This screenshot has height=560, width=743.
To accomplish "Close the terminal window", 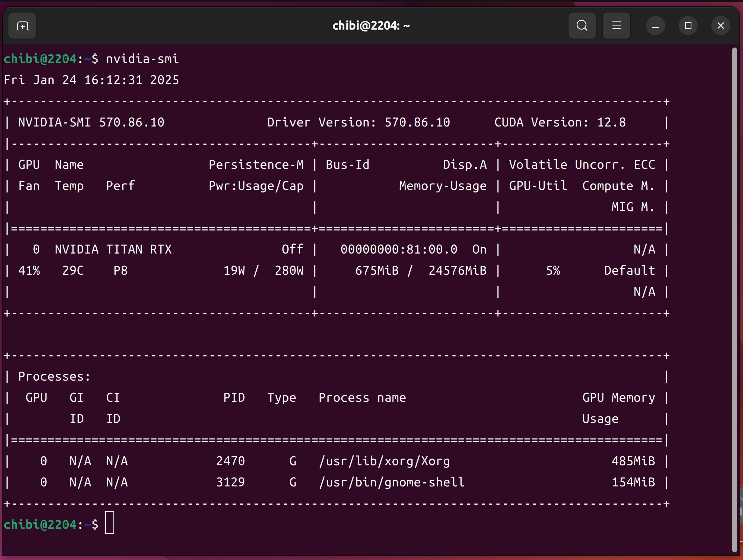I will coord(720,26).
